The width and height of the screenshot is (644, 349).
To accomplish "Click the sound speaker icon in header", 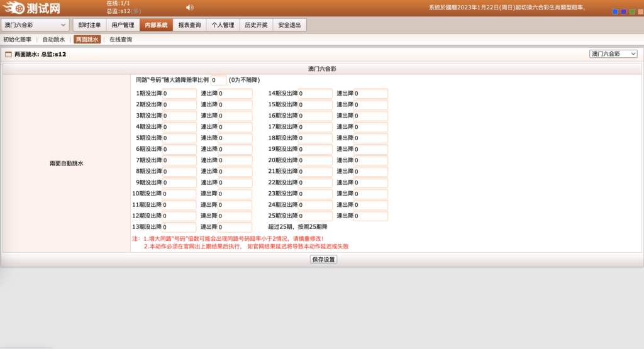I will tap(190, 8).
